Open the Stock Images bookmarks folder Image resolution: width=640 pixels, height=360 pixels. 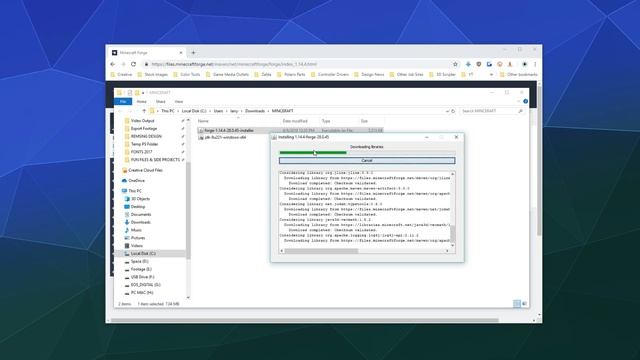tap(153, 75)
